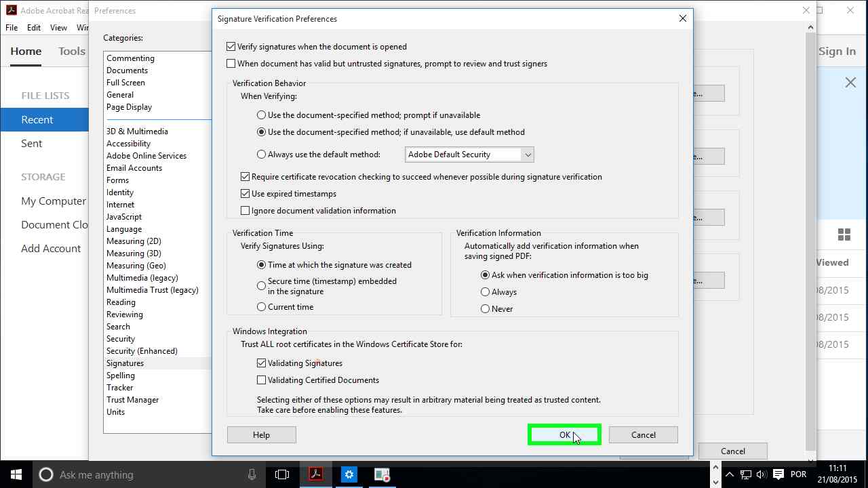Click the volume speaker tray icon
Image resolution: width=868 pixels, height=488 pixels.
pos(762,474)
